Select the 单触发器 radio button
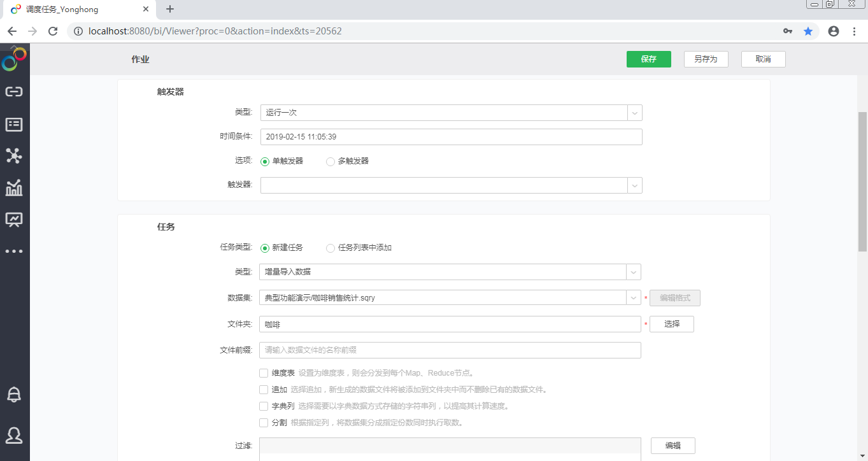The image size is (868, 461). (x=265, y=162)
